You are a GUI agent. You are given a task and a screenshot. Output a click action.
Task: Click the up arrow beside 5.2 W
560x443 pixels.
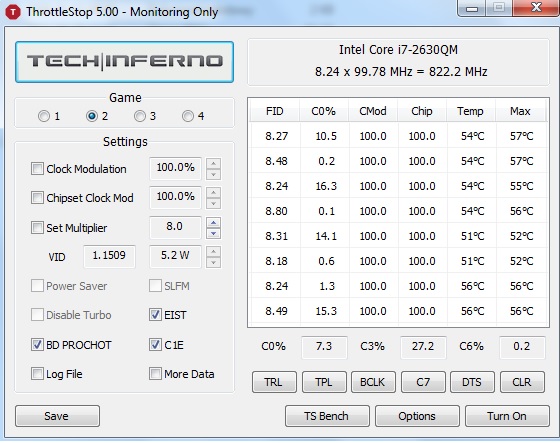point(214,252)
